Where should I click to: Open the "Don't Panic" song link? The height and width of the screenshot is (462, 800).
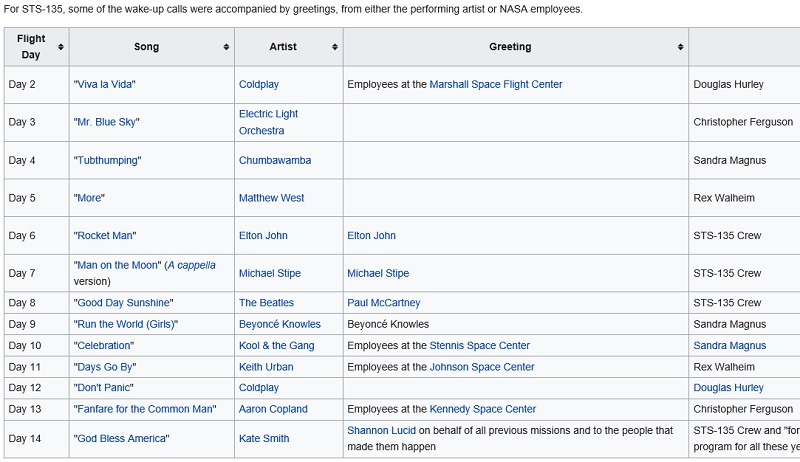pos(104,388)
